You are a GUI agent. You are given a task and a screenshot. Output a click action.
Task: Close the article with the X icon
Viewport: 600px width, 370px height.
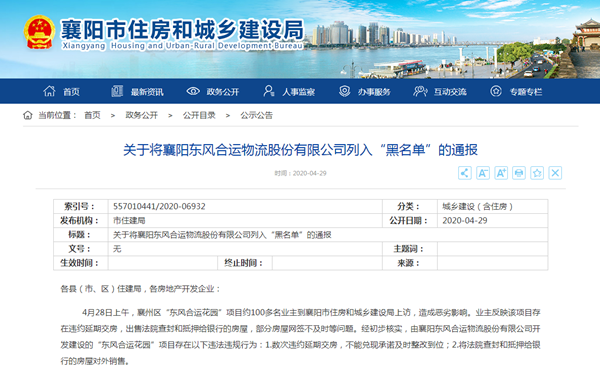click(555, 173)
